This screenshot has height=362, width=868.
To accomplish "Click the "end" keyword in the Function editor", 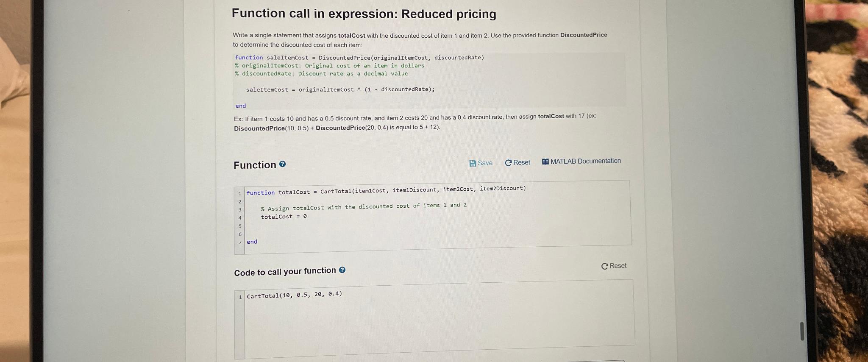I will pyautogui.click(x=251, y=241).
